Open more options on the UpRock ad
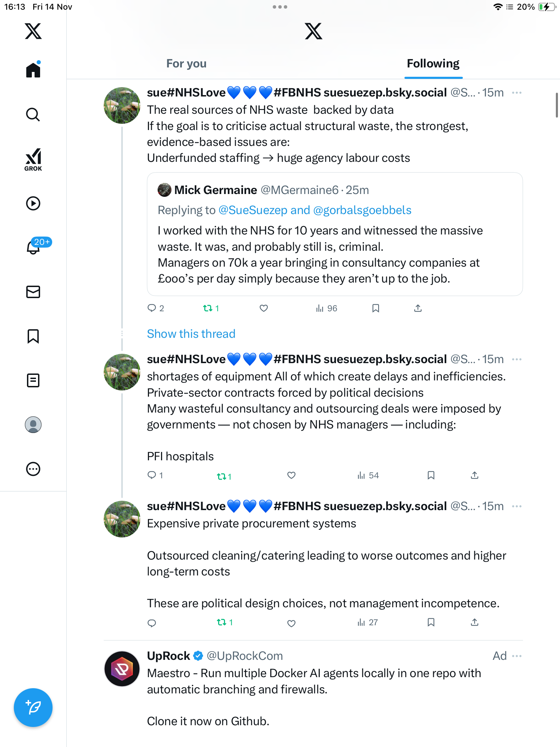560x747 pixels. 517,656
